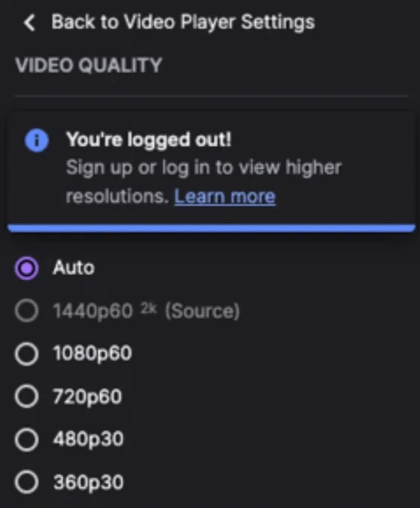Choose the 1080p60 radio button
420x508 pixels.
[27, 353]
